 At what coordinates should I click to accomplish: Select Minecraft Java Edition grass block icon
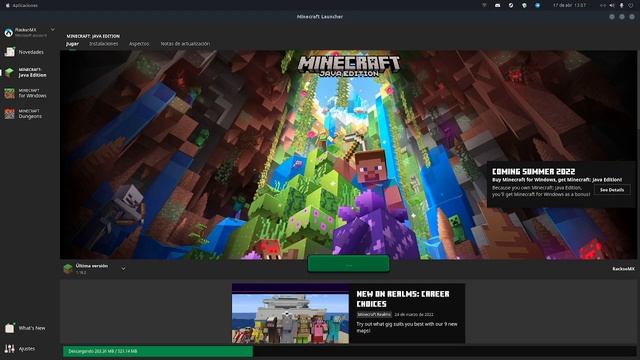tap(9, 73)
